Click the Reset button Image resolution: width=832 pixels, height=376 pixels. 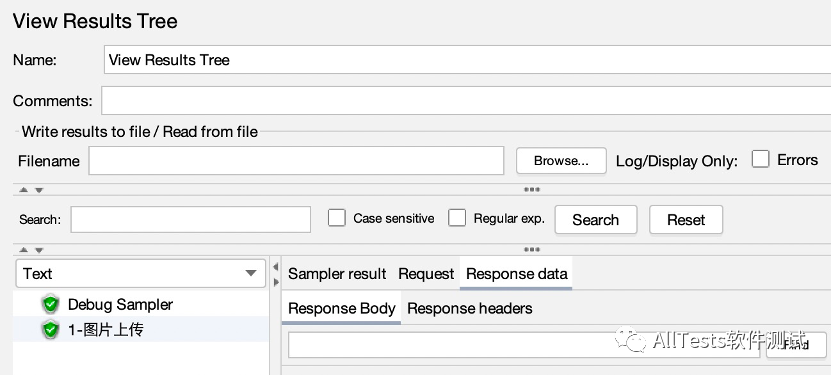click(x=686, y=220)
